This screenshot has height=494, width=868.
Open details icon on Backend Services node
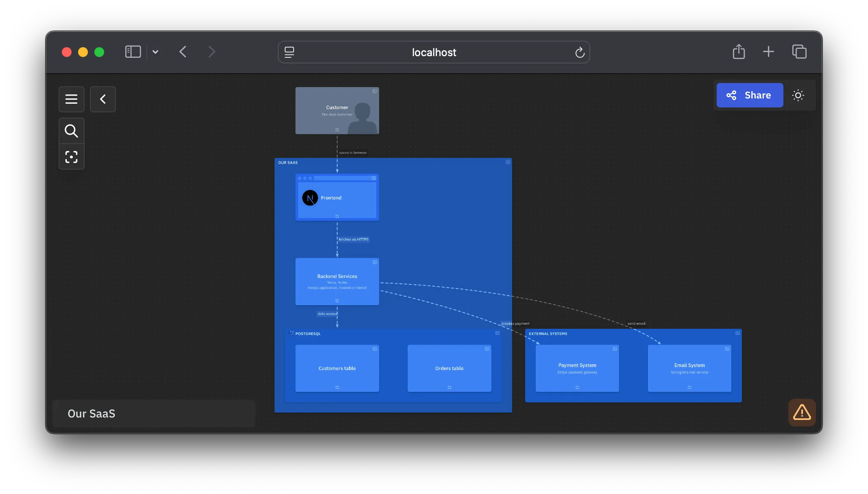coord(375,262)
